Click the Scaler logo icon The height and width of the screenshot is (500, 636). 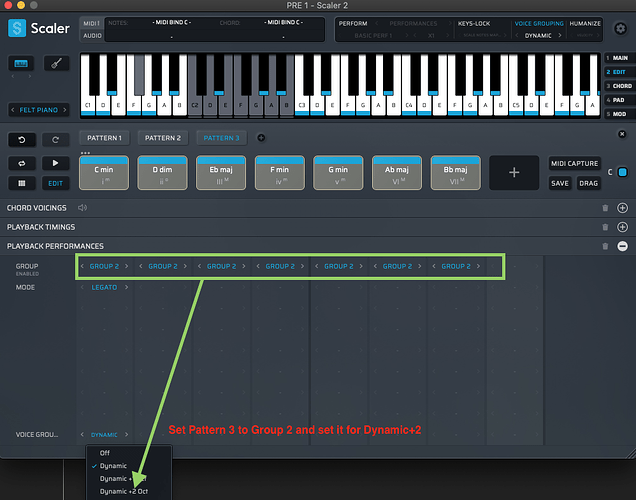coord(17,28)
